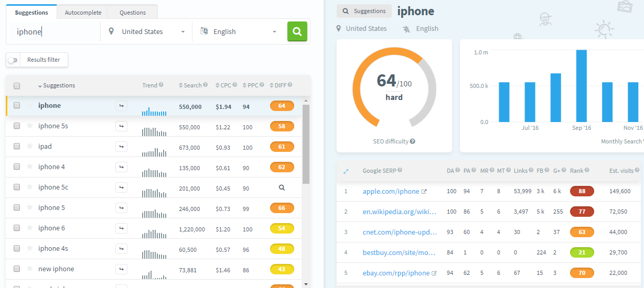Click magnifier icon in iphone 5c DIFF column
This screenshot has height=288, width=644.
[282, 187]
